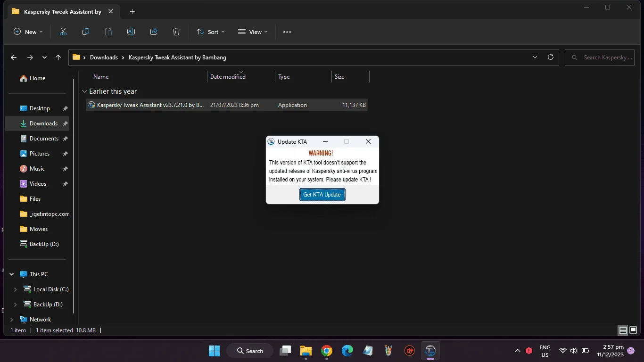The height and width of the screenshot is (362, 644).
Task: Click the Share icon in toolbar
Action: (154, 32)
